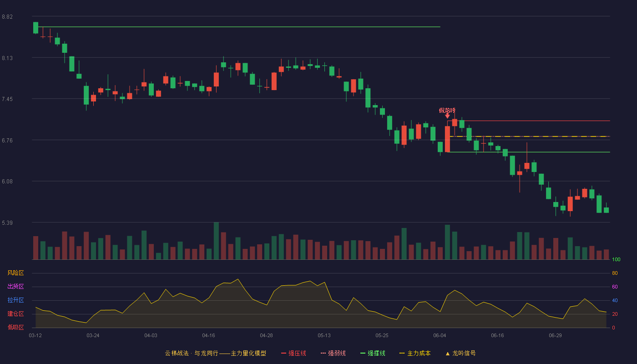Click the 04-03 date label

click(151, 335)
